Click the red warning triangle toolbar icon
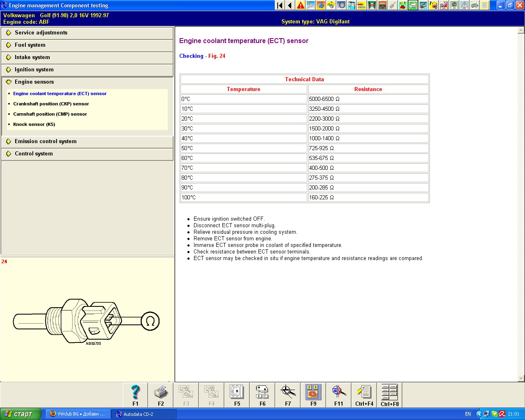Screen dimensions: 525x420 [301, 5]
